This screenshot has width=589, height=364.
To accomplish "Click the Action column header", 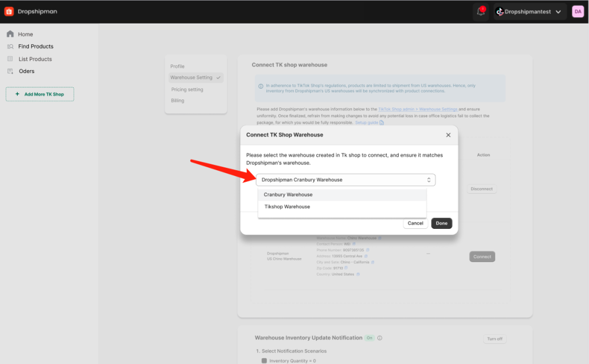I will coord(483,155).
